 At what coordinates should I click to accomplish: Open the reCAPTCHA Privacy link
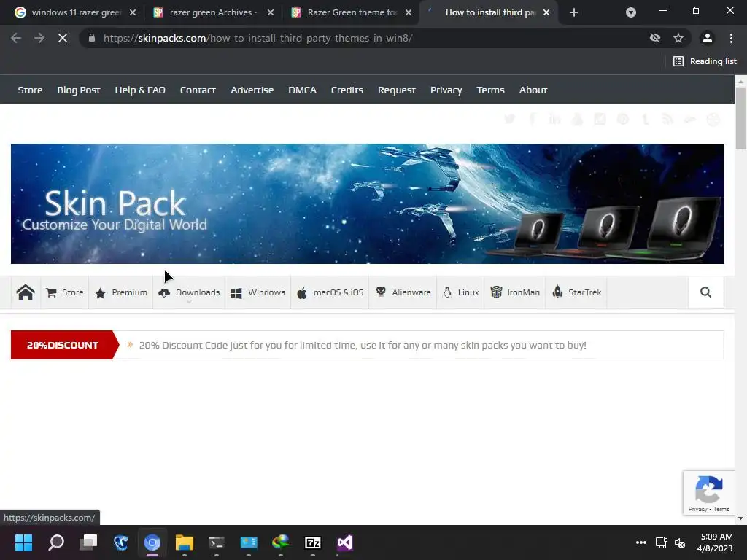click(697, 509)
